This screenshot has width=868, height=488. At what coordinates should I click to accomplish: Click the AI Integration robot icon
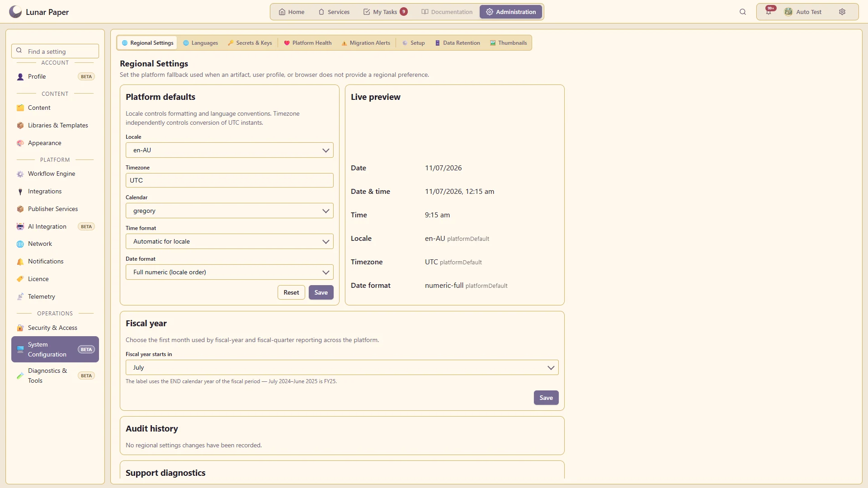point(20,227)
